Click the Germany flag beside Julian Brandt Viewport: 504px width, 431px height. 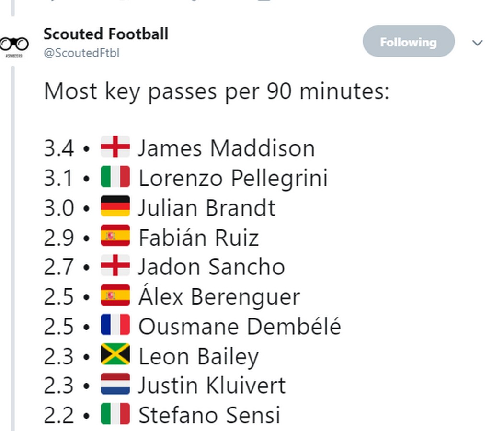115,207
